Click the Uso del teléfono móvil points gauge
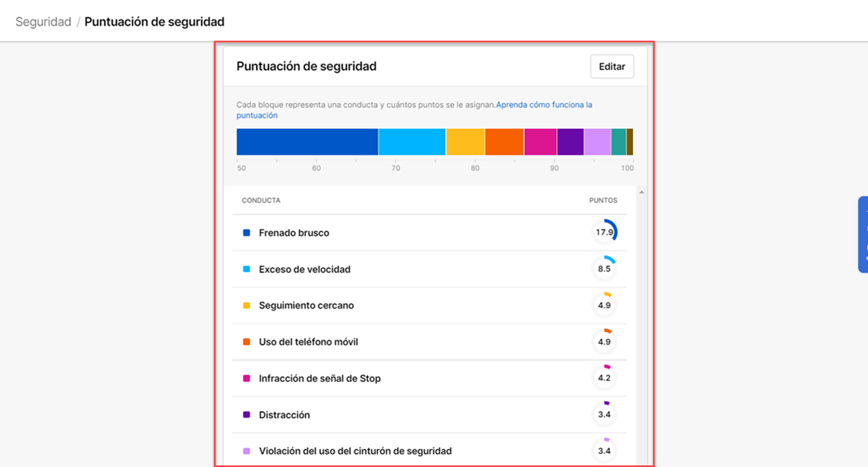Viewport: 868px width, 467px height. pyautogui.click(x=604, y=342)
